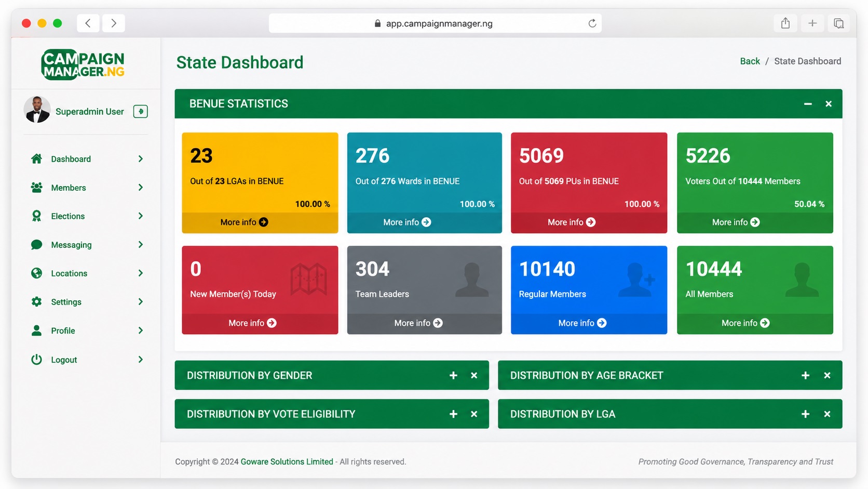
Task: Click the Dashboard home icon in sidebar
Action: tap(36, 158)
